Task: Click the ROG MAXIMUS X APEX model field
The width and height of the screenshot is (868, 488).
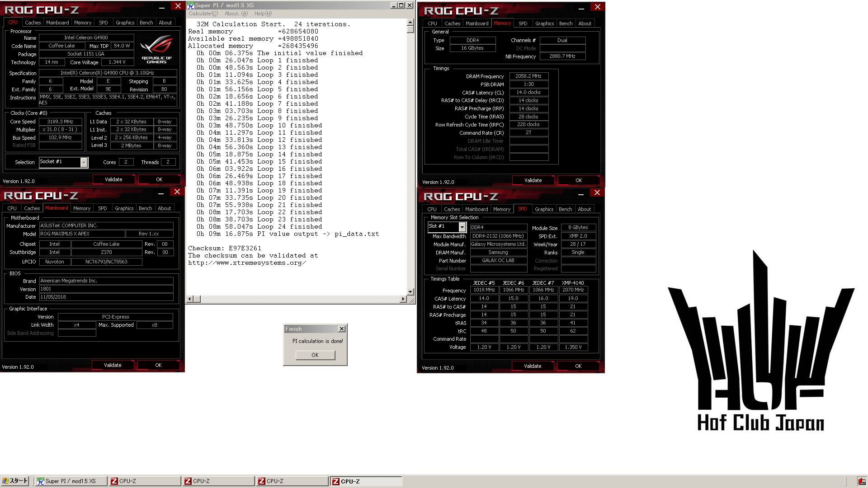Action: pos(81,234)
